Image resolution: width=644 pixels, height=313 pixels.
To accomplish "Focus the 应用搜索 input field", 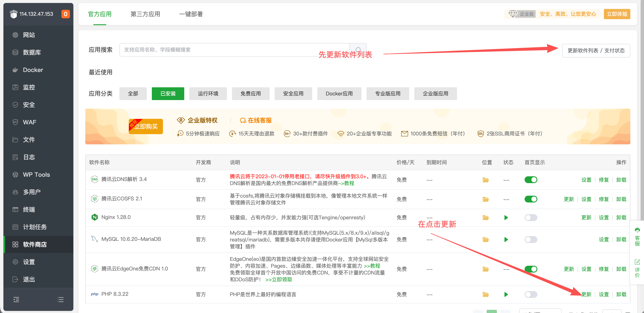I will point(235,50).
